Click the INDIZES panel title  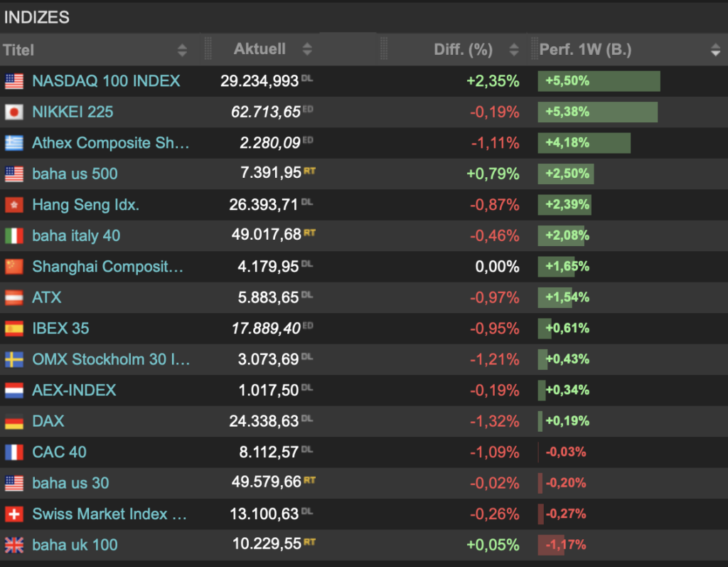point(37,18)
